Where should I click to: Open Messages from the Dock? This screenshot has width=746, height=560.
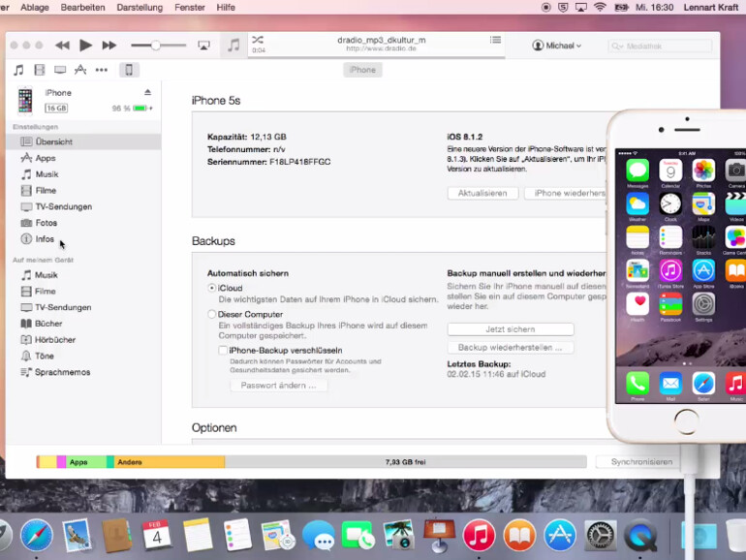pos(319,536)
